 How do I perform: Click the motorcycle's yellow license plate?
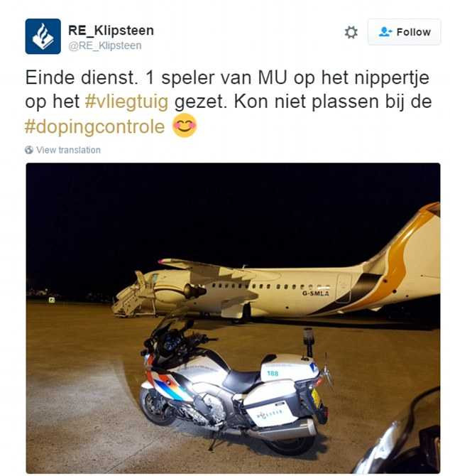tap(316, 398)
